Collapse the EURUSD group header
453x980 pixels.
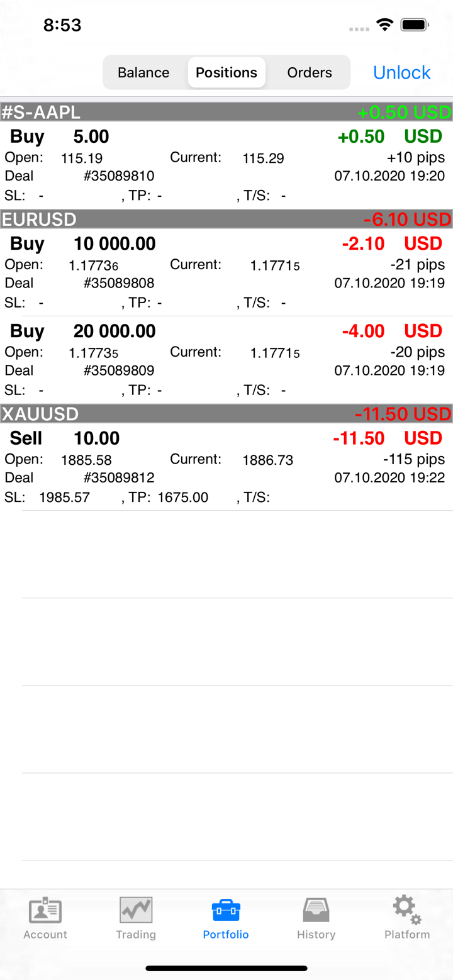[226, 220]
